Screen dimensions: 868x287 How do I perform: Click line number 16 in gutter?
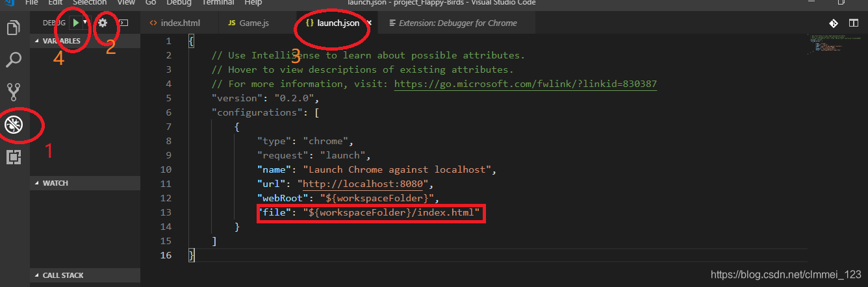tap(166, 255)
